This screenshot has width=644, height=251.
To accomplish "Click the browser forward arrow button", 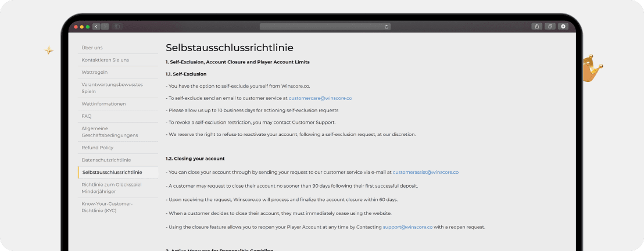I will click(105, 27).
